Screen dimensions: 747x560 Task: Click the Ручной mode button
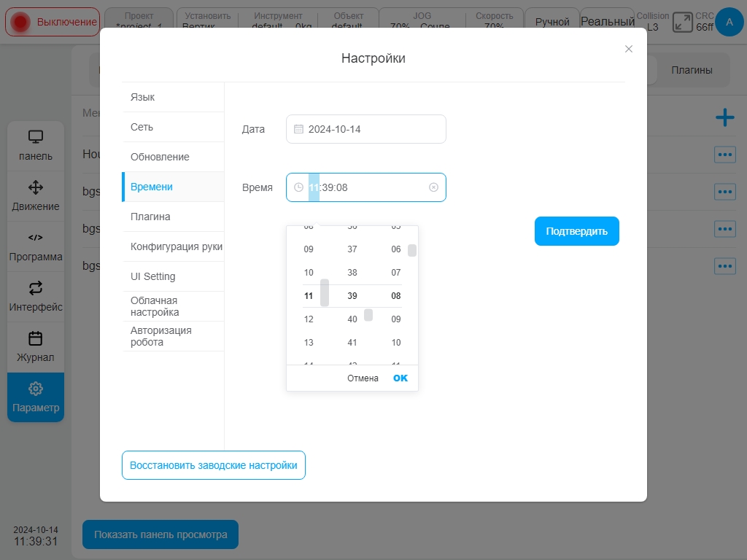[552, 22]
